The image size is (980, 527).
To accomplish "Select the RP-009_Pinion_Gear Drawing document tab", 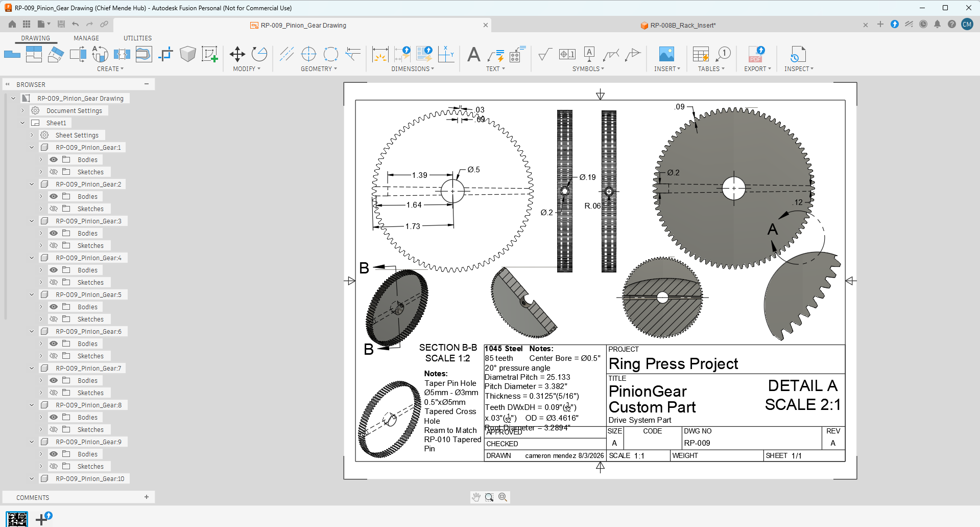I will pos(303,25).
